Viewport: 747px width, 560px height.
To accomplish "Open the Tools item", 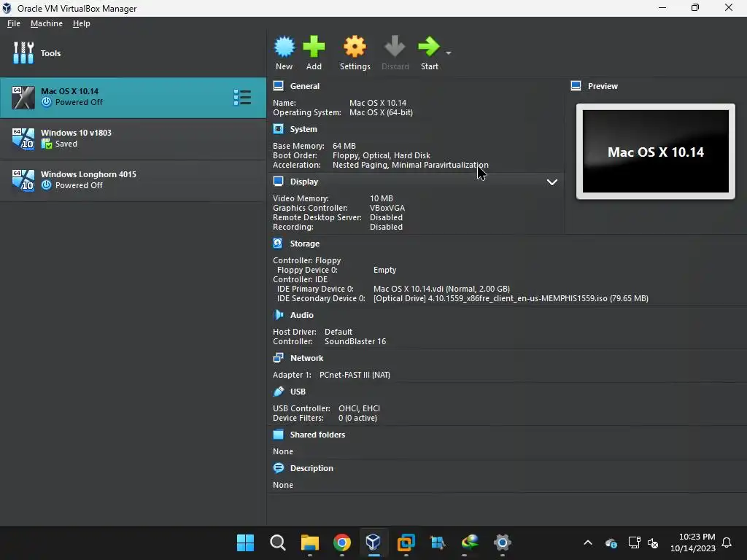I will pos(133,52).
